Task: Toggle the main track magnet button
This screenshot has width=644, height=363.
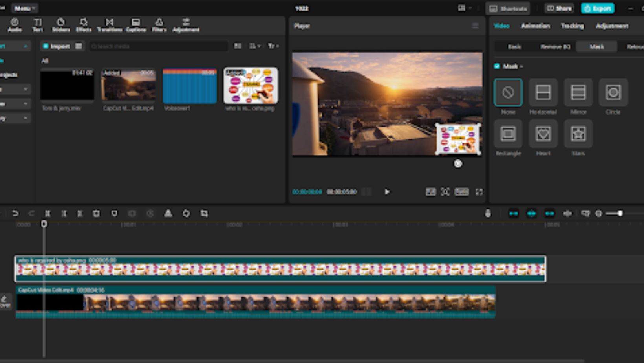Action: (514, 213)
